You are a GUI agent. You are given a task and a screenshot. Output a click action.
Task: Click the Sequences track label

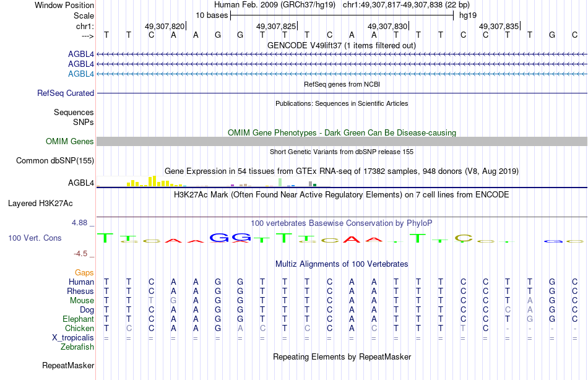(74, 112)
